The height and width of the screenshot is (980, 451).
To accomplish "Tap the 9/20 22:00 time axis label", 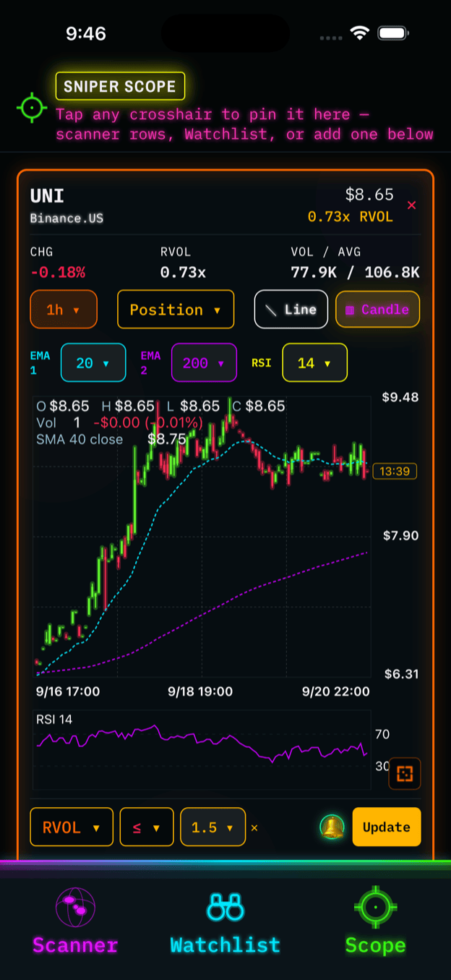I will pyautogui.click(x=335, y=691).
